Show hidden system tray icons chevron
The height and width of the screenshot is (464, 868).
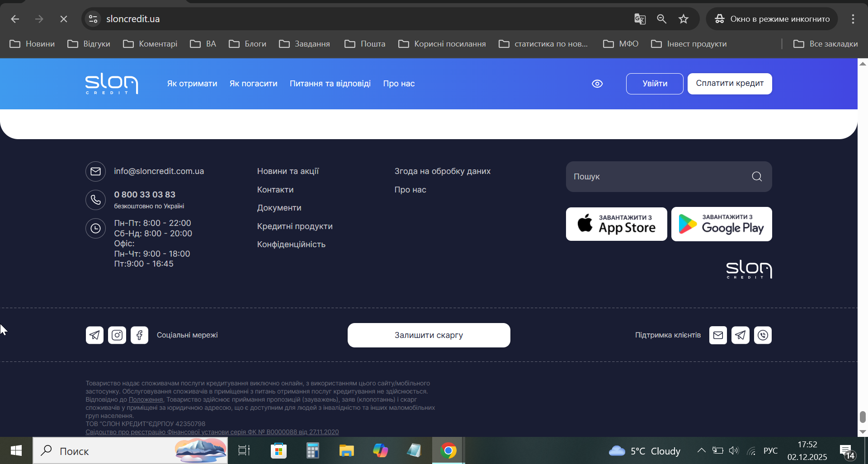point(701,450)
